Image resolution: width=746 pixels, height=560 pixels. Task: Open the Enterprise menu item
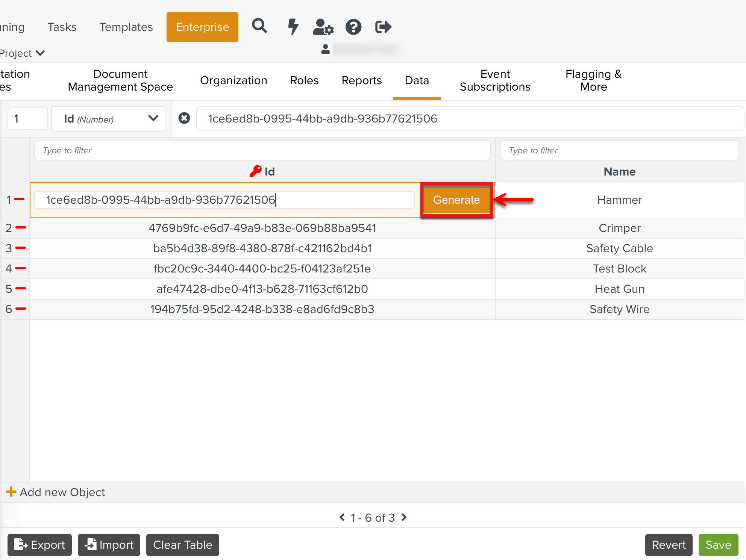[x=202, y=27]
